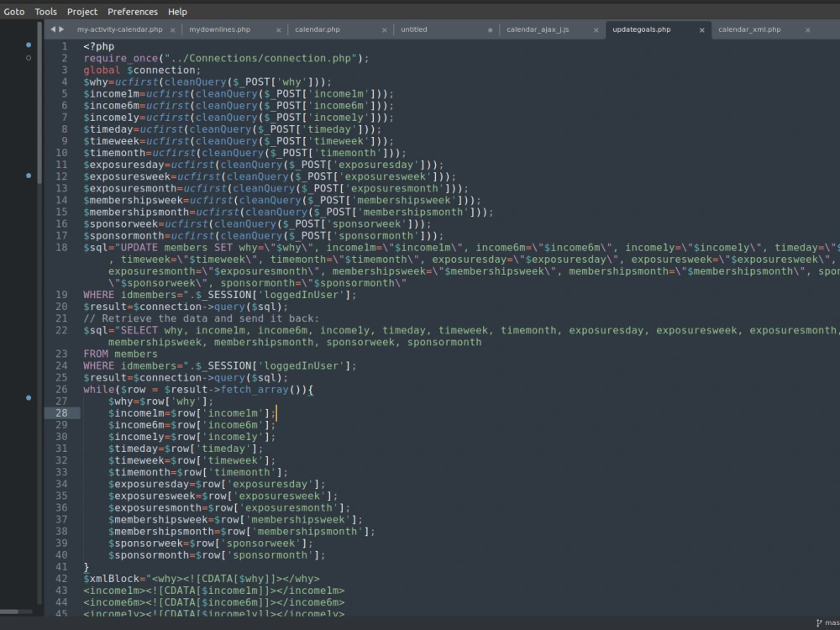This screenshot has height=630, width=840.
Task: Click the '$membershipsmonth=ucfirst' assignment line
Action: 288,213
